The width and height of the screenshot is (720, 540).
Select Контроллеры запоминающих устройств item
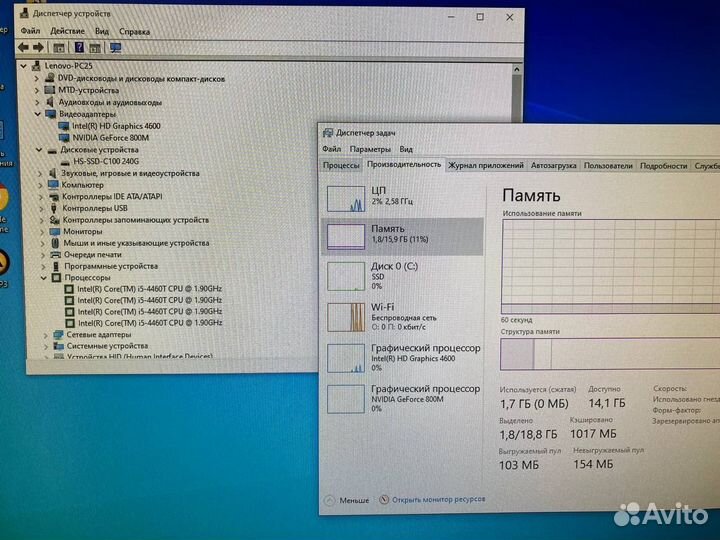[x=135, y=220]
